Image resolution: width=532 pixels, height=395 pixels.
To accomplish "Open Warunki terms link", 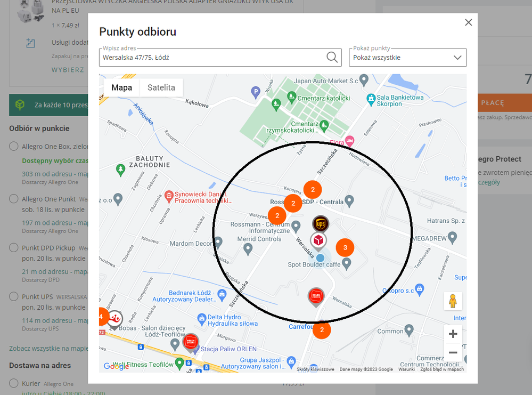I will (x=406, y=369).
